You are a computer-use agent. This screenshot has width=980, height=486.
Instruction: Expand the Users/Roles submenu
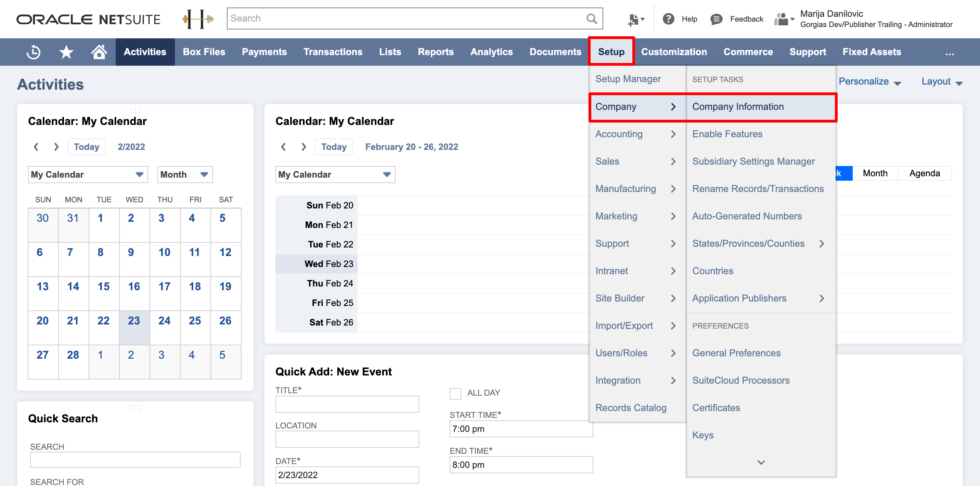coord(637,353)
